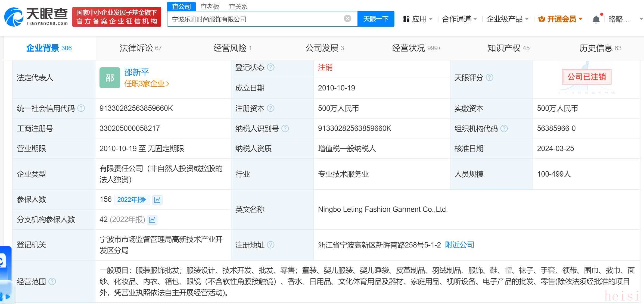Click the 天眼一下 search button
644x304 pixels.
click(376, 19)
